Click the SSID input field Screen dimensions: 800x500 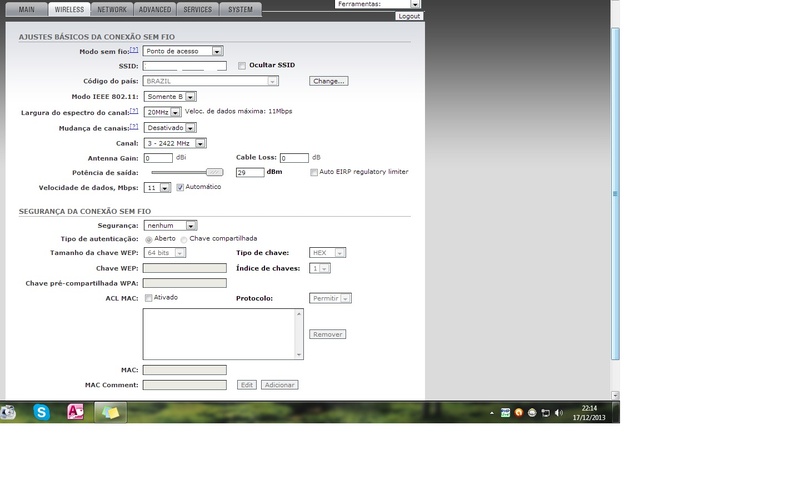pyautogui.click(x=185, y=66)
